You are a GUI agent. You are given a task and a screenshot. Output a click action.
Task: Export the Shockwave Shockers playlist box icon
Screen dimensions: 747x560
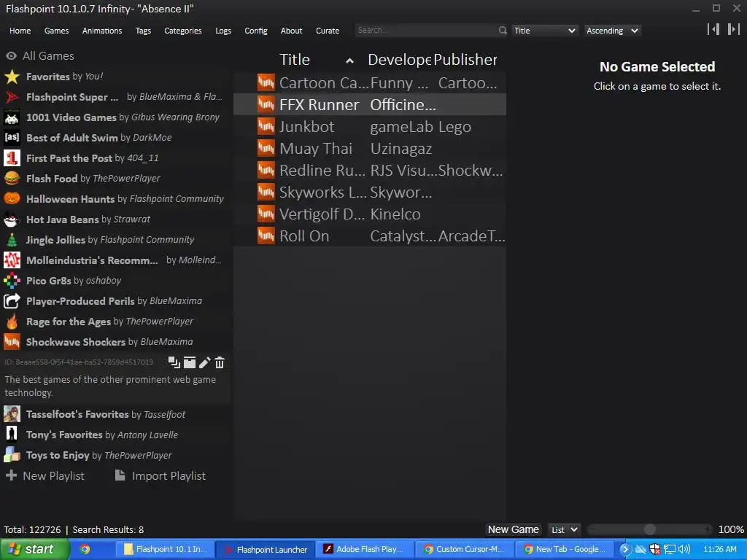(x=190, y=362)
